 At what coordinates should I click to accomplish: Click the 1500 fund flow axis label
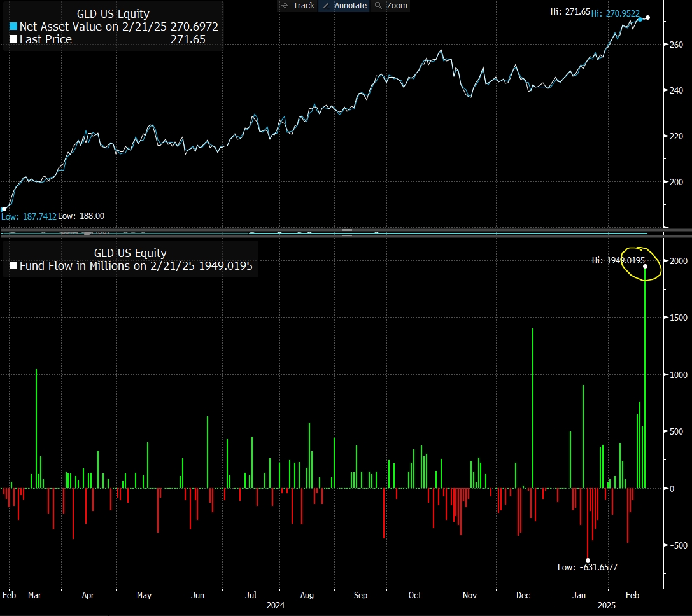tap(679, 318)
